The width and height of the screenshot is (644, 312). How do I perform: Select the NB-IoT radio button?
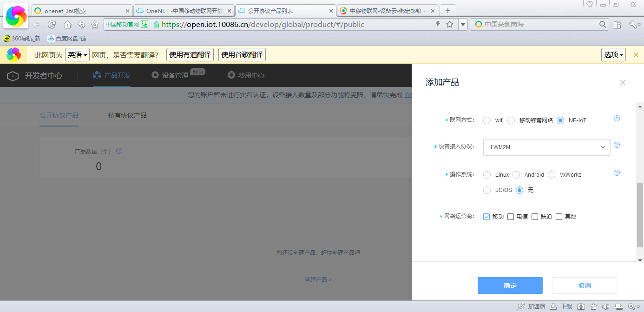(560, 120)
